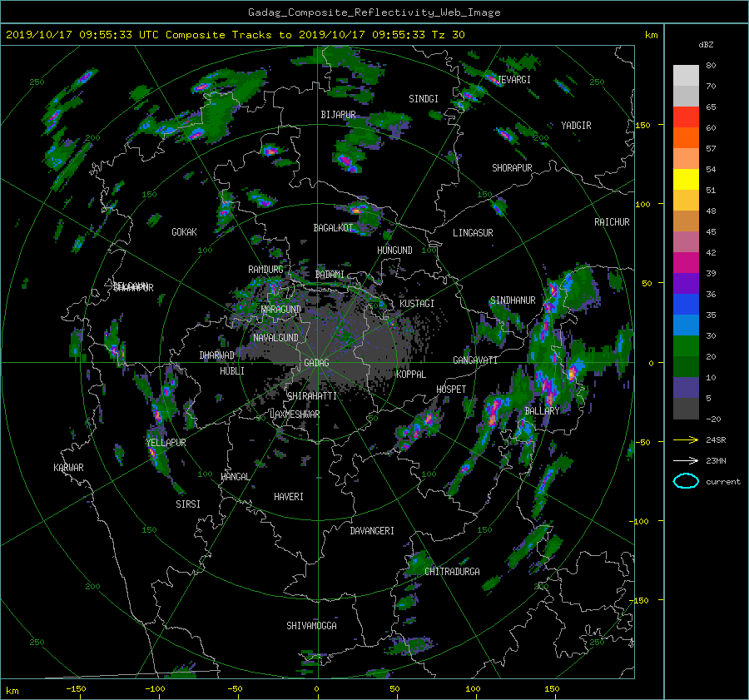Click the KUSTAGI city label
Screen dimensions: 749x700
point(417,304)
